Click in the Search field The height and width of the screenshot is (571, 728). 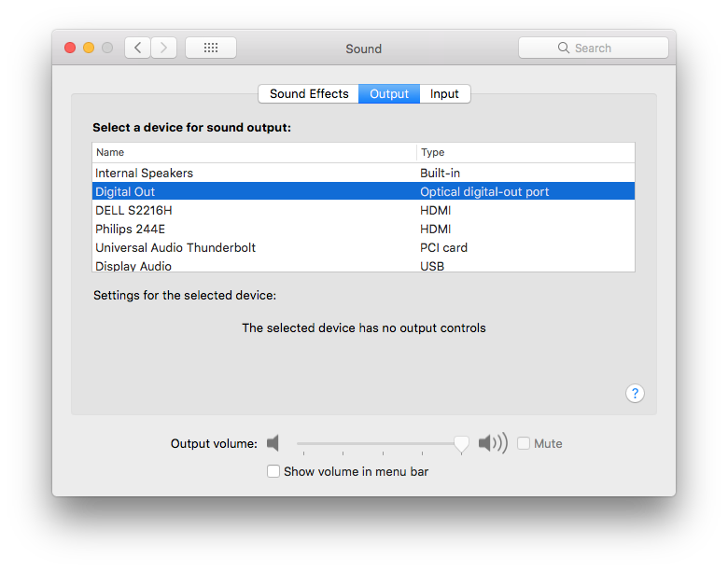tap(594, 48)
